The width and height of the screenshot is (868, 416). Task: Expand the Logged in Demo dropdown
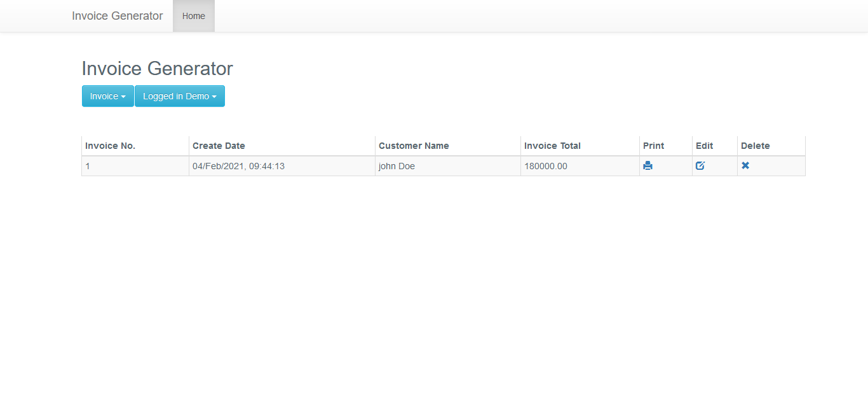[x=180, y=96]
